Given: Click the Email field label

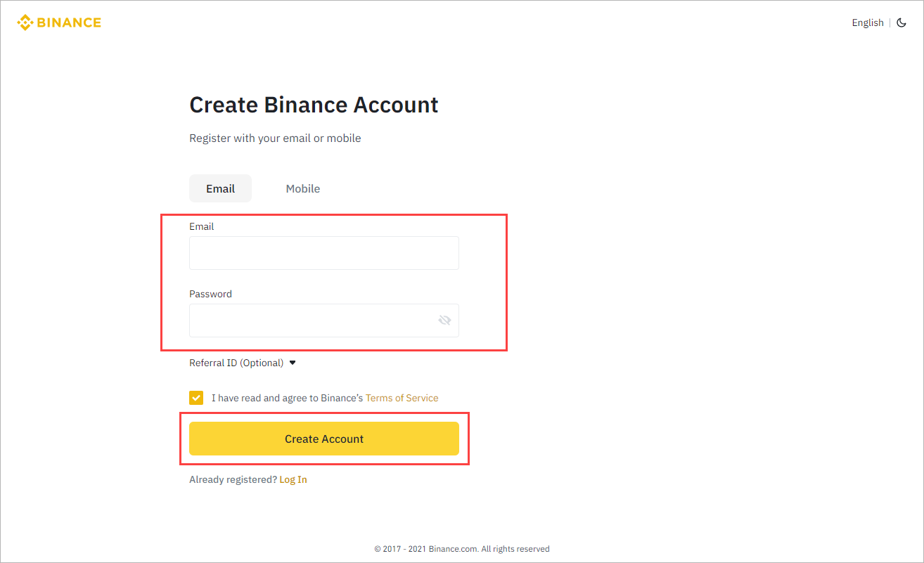Looking at the screenshot, I should [202, 226].
